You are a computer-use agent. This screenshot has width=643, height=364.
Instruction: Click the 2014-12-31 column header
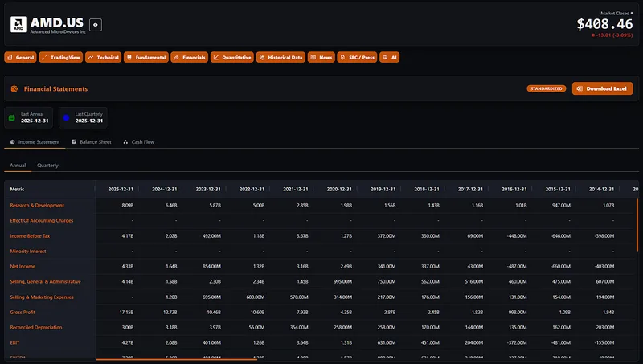[601, 189]
